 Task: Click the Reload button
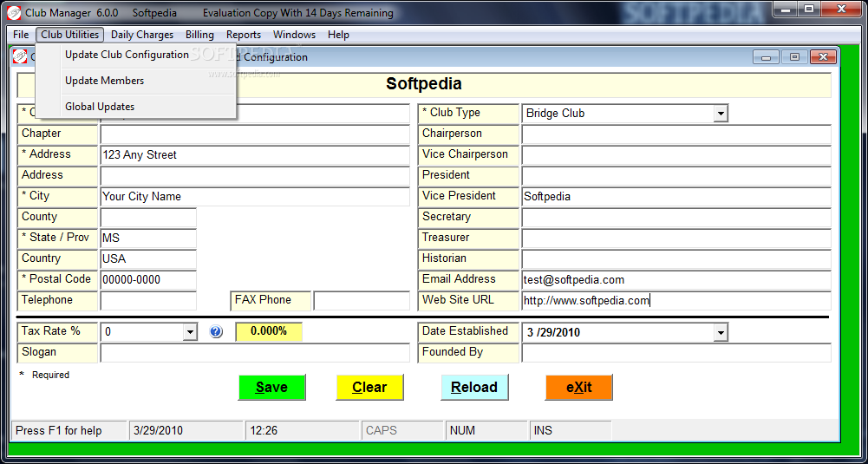(x=474, y=387)
